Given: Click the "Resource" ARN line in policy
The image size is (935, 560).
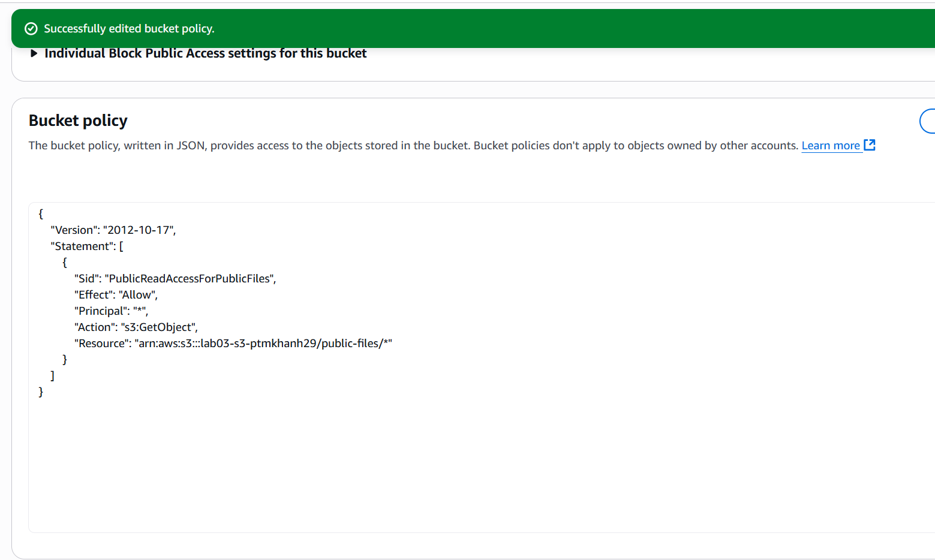Looking at the screenshot, I should pos(233,343).
